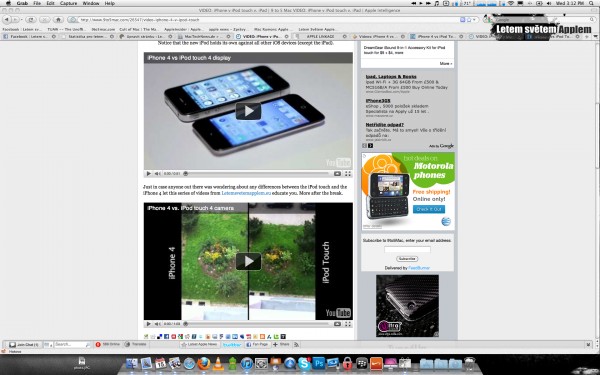Open the Capture menu

pyautogui.click(x=68, y=3)
